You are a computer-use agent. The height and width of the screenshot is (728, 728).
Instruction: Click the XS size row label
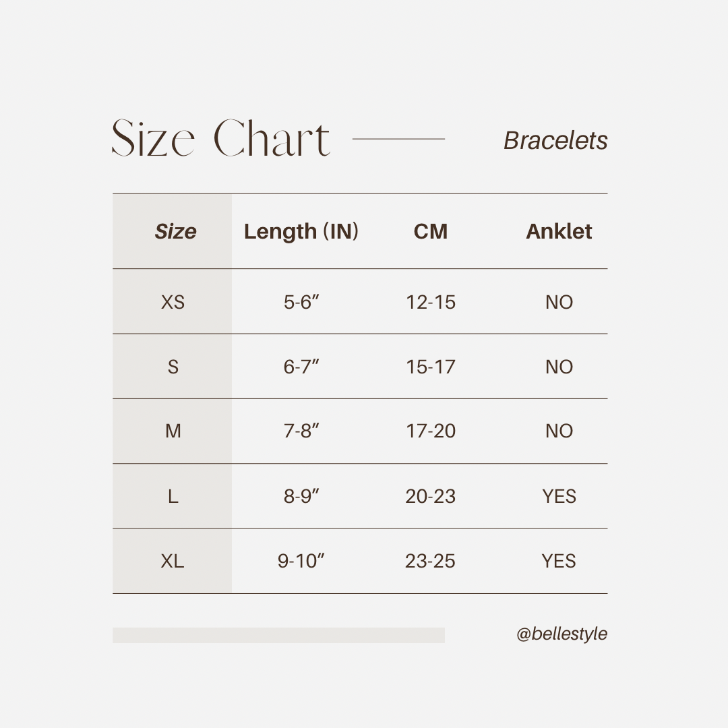pos(173,302)
